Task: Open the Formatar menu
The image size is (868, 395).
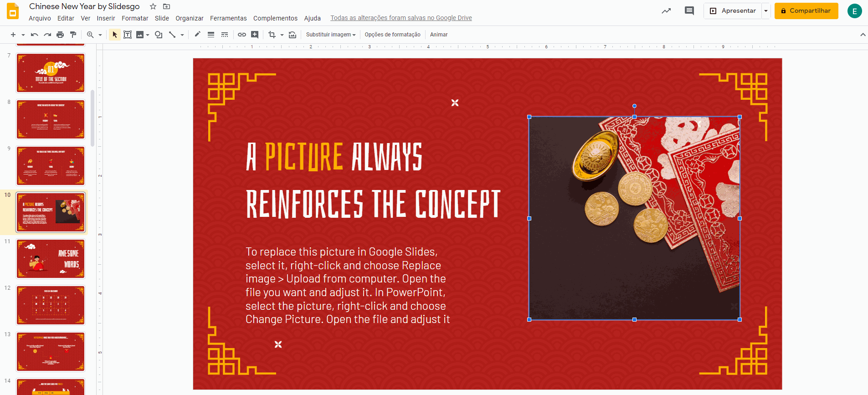Action: coord(135,18)
